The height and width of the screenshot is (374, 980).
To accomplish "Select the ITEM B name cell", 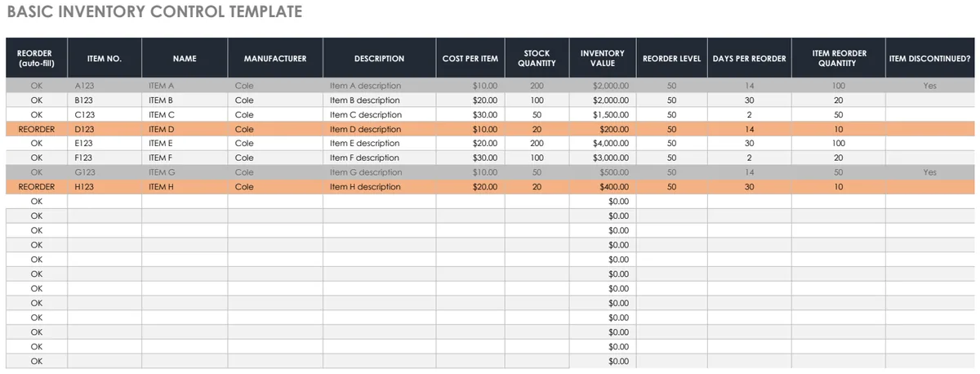I will coord(185,100).
